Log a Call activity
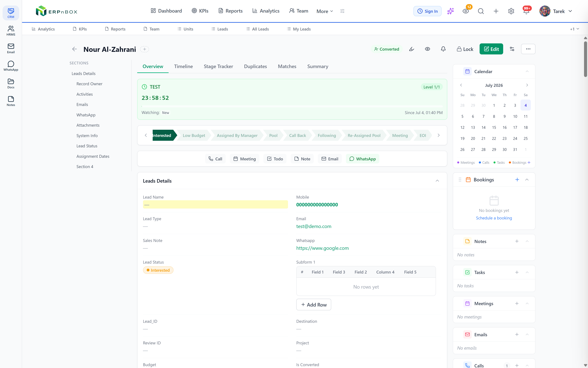Viewport: 588px width, 368px height. point(215,159)
